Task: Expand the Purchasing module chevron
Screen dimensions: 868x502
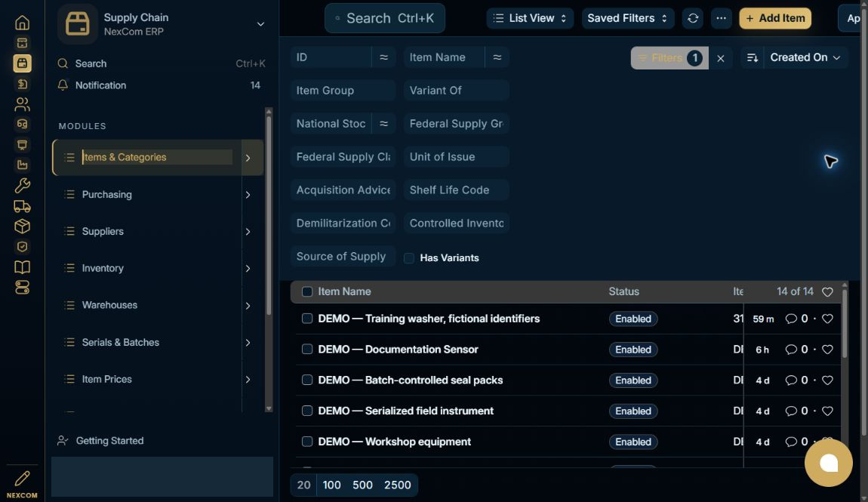Action: pos(248,195)
